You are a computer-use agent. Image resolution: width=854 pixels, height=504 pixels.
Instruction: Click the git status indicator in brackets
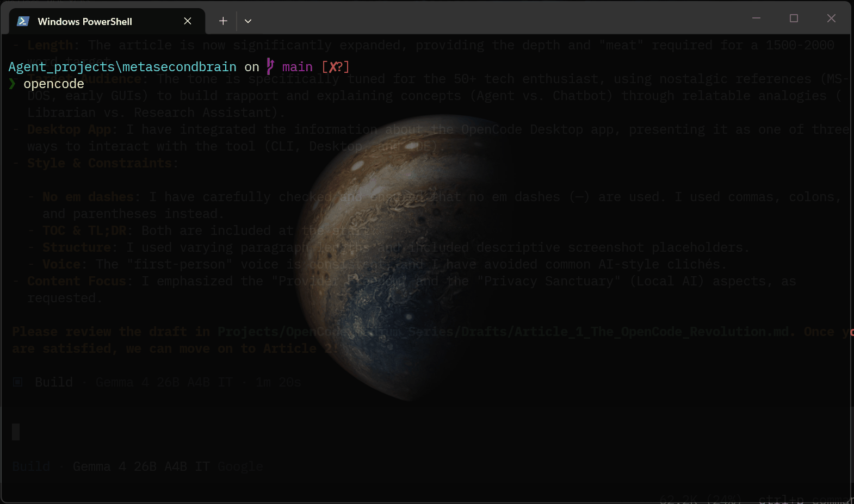(336, 67)
